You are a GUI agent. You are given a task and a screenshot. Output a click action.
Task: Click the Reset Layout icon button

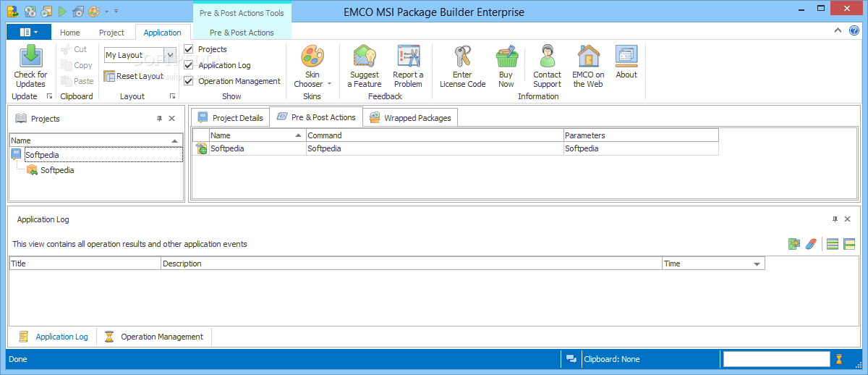(134, 76)
